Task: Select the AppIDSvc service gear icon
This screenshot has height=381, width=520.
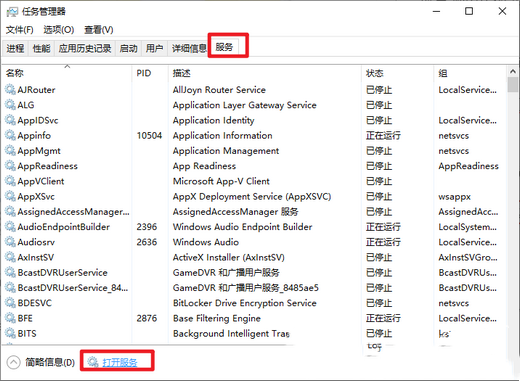Action: pyautogui.click(x=10, y=120)
